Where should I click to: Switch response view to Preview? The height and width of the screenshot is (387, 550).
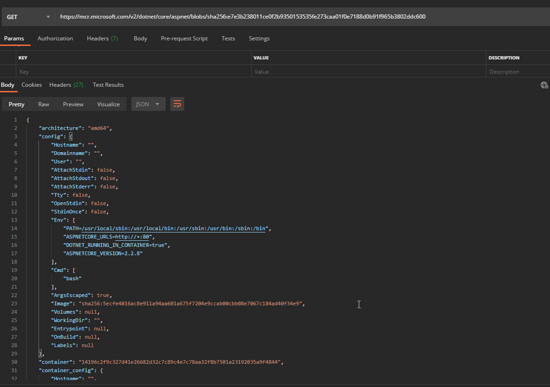(x=73, y=104)
